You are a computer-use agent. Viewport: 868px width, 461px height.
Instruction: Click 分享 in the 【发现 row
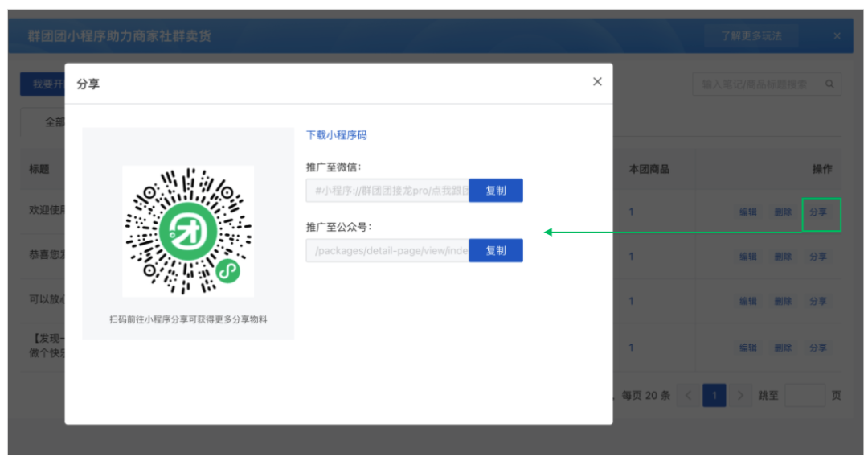click(818, 348)
